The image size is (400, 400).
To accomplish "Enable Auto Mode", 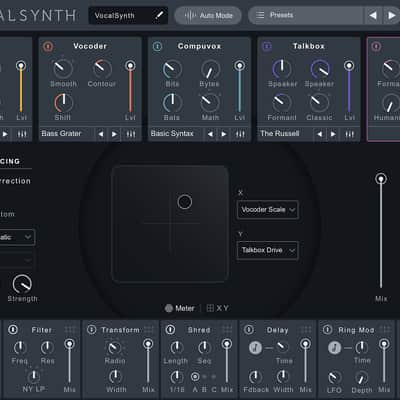I will [x=208, y=15].
